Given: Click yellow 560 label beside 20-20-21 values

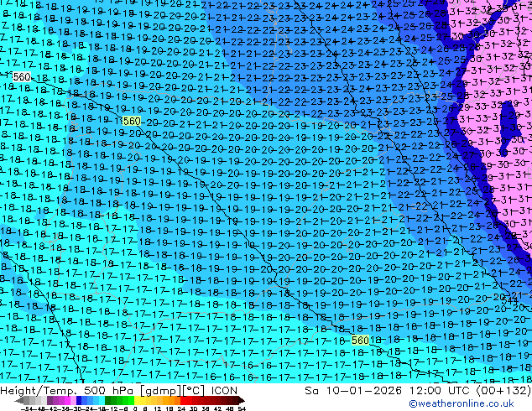Looking at the screenshot, I should [x=132, y=121].
